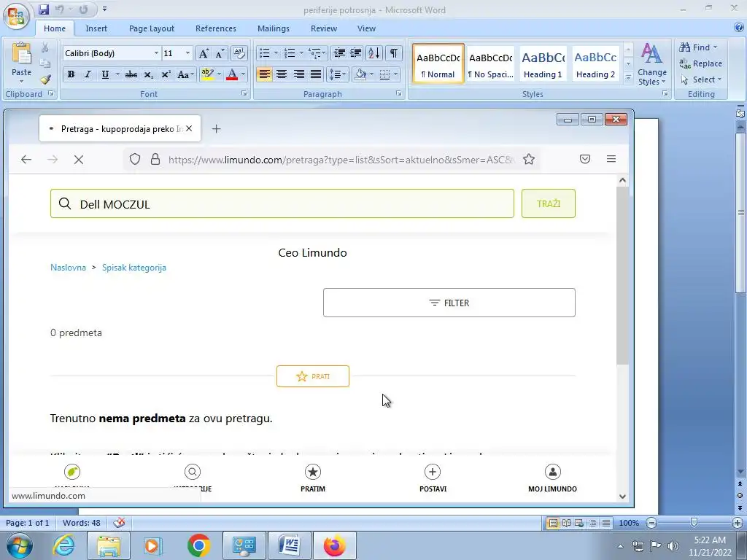Screen dimensions: 747x560
Task: Apply the Heading 1 style
Action: point(543,64)
